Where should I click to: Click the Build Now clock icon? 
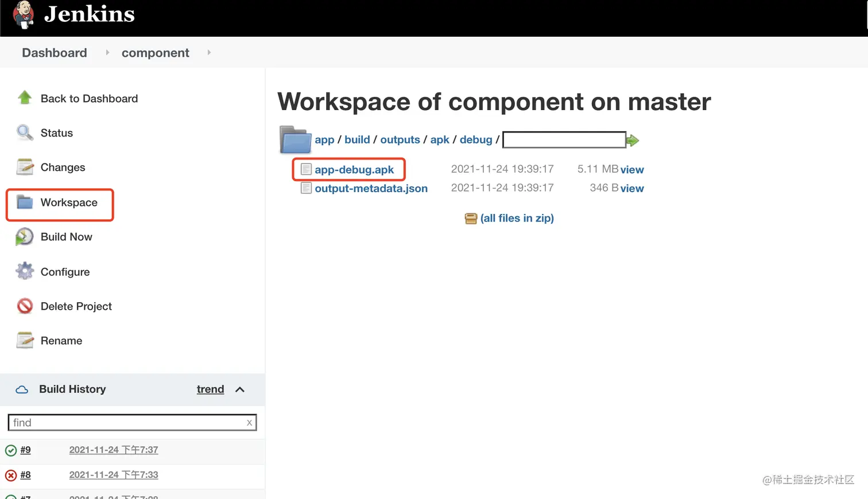25,237
